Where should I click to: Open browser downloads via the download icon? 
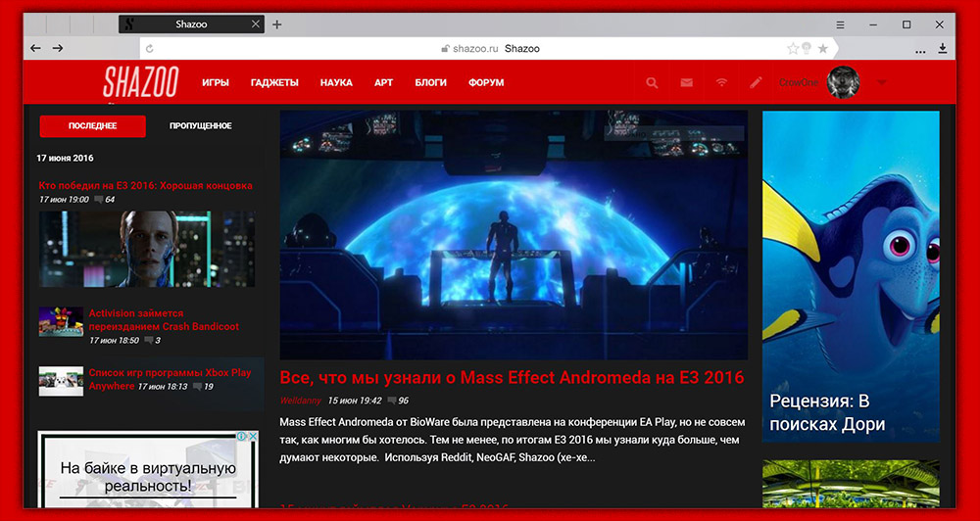pos(943,48)
